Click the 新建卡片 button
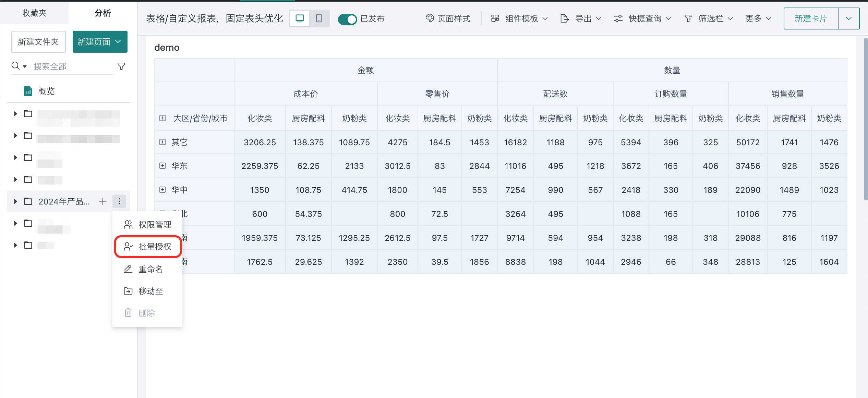 click(x=811, y=18)
